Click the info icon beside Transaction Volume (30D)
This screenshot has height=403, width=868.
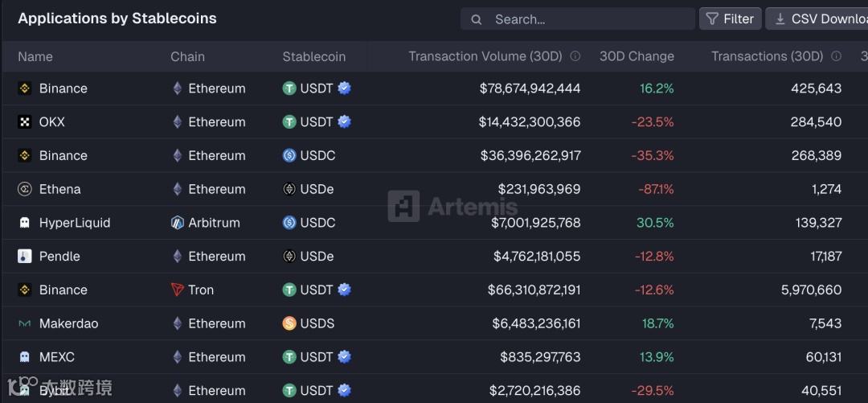point(575,56)
